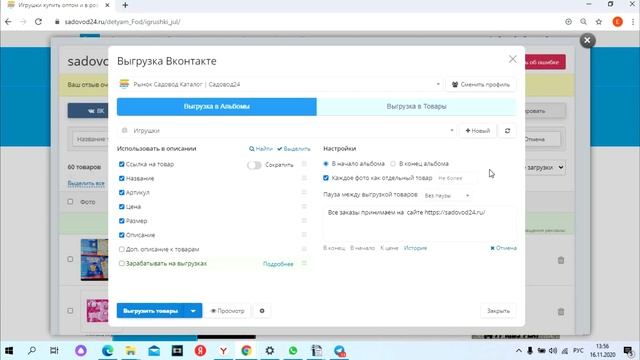This screenshot has height=360, width=640.
Task: Uncheck the Цена checkbox
Action: (x=122, y=207)
